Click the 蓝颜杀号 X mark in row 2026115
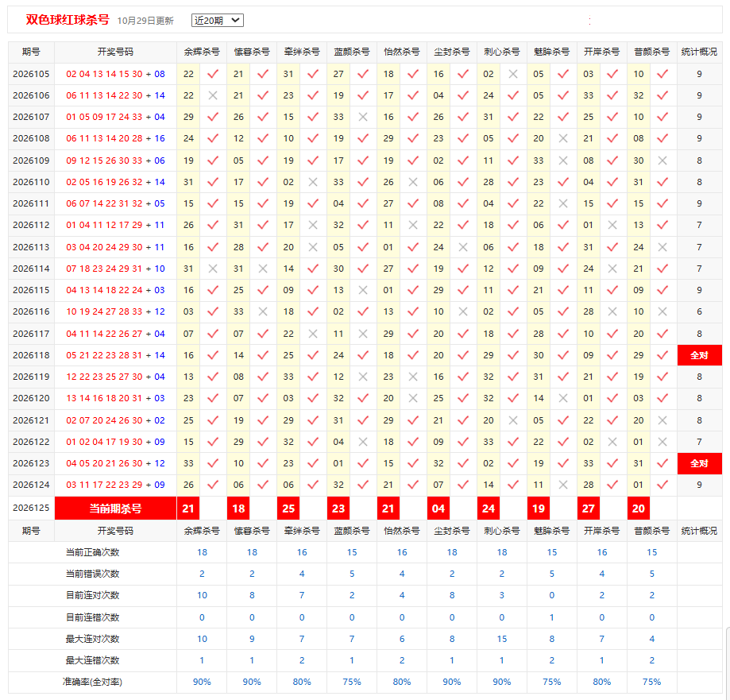 [363, 290]
